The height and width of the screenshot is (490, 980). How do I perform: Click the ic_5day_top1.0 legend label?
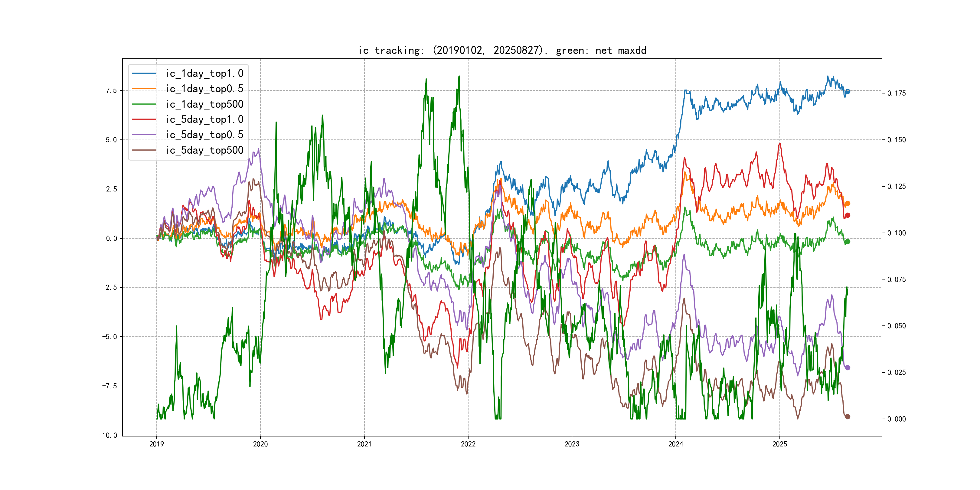point(204,119)
